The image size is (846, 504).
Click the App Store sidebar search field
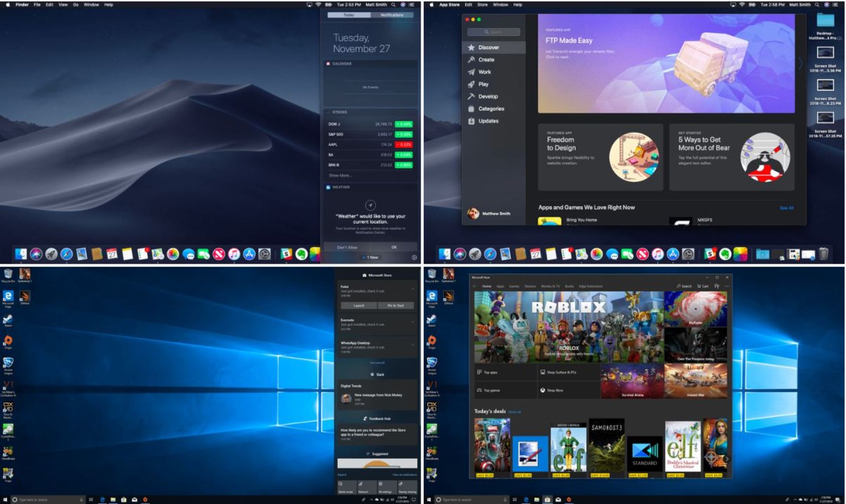point(493,32)
